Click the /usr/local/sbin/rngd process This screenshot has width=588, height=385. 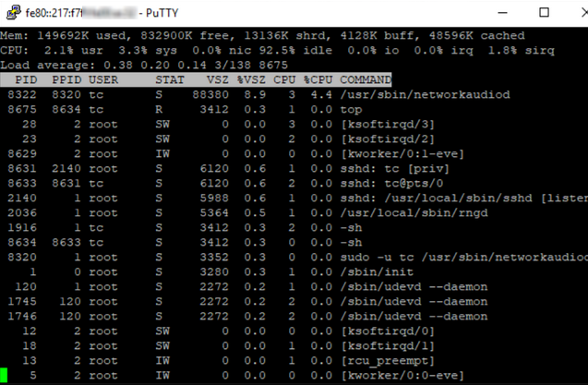pyautogui.click(x=414, y=213)
